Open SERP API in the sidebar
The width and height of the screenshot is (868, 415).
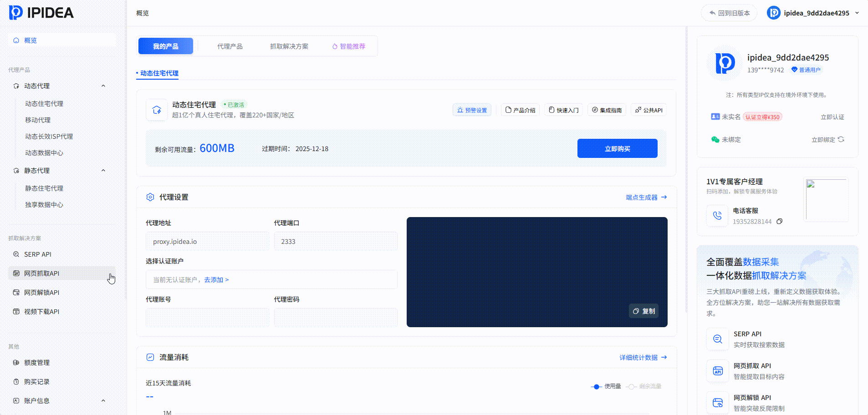coord(61,254)
